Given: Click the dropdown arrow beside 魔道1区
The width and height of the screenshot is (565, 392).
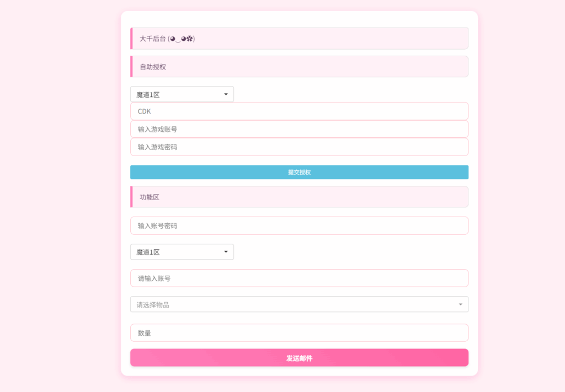Looking at the screenshot, I should pyautogui.click(x=226, y=94).
